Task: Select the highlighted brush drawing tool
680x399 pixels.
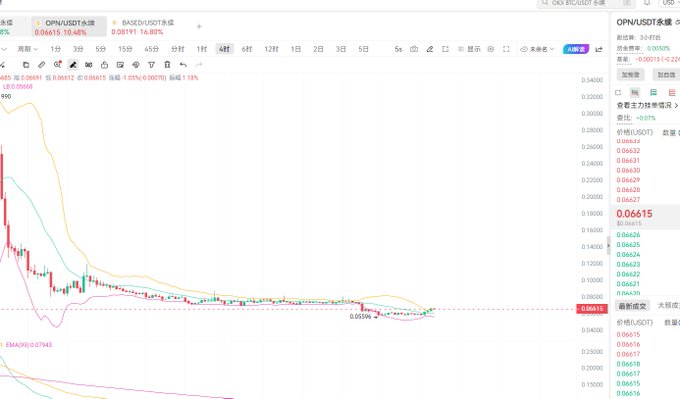Action: tap(73, 65)
